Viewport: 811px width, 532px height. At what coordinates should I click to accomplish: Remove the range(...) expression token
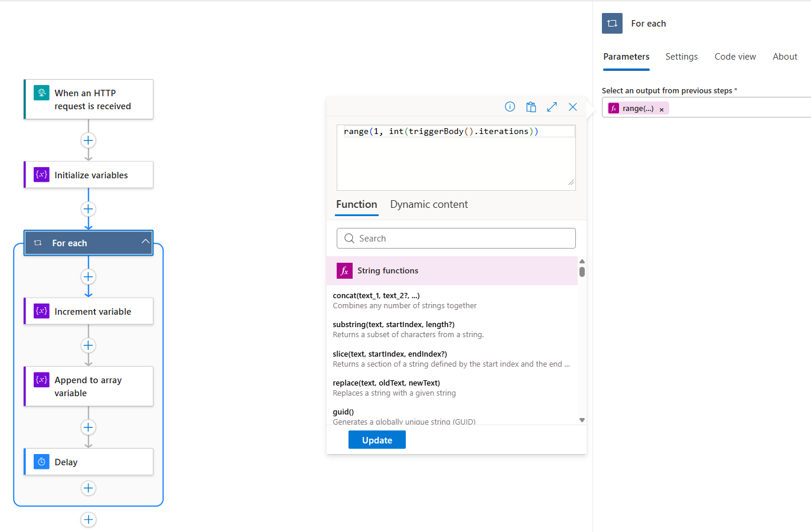(x=662, y=109)
